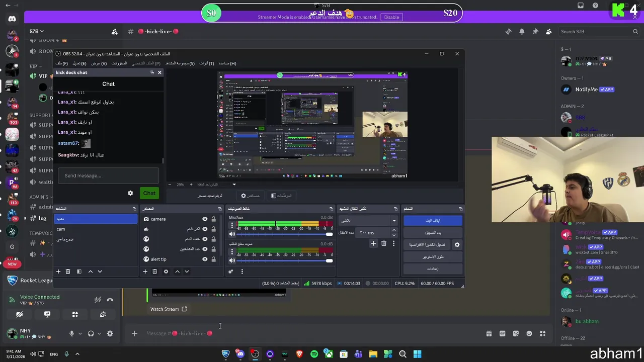Toggle lock on the camera source
The image size is (644, 362).
(213, 219)
